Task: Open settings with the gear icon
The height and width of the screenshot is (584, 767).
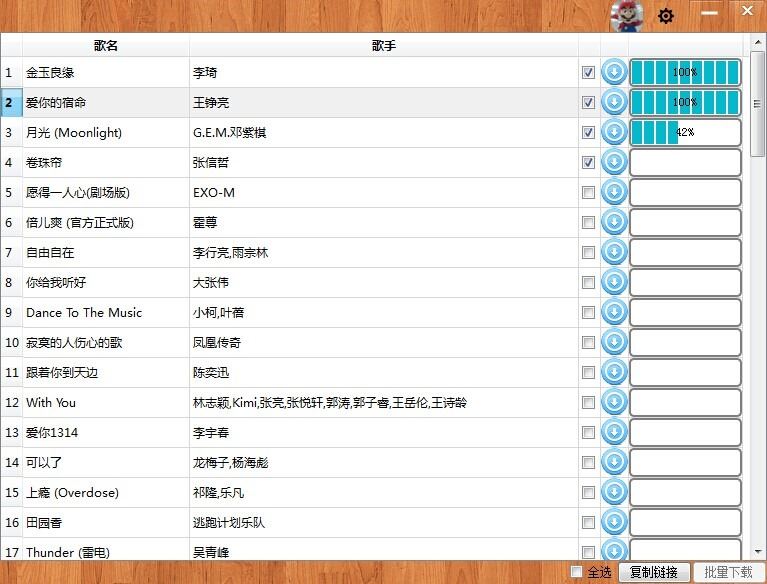Action: [x=665, y=16]
